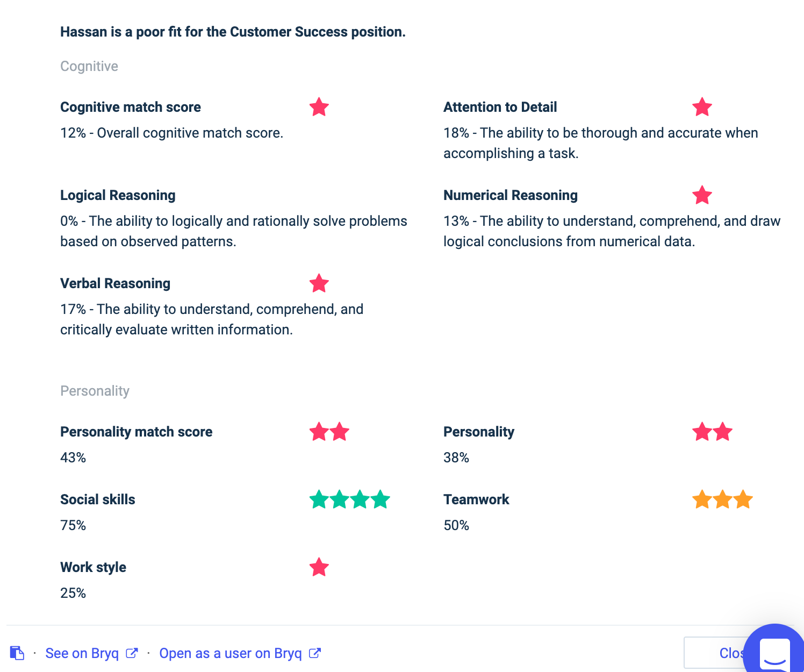Click the 'Logical Reasoning' heading
804x672 pixels.
[118, 195]
